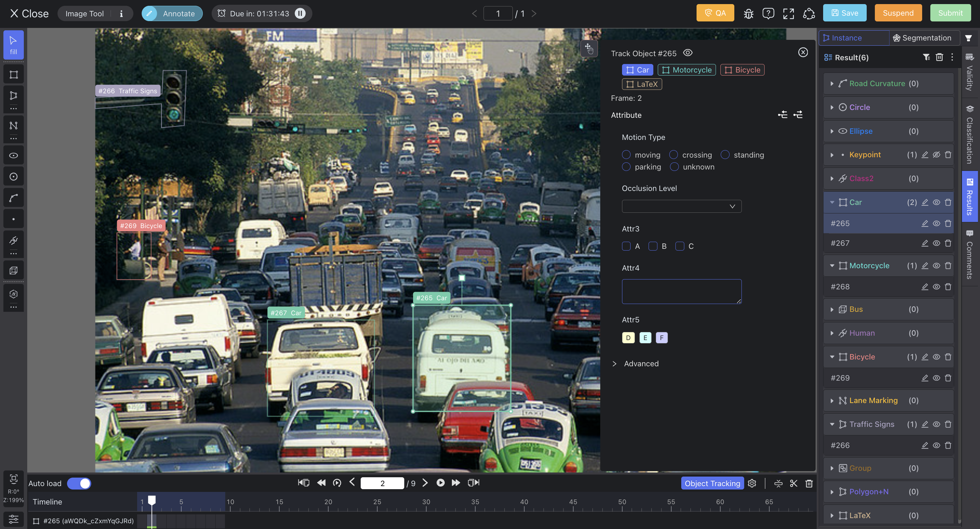The width and height of the screenshot is (980, 529).
Task: Select the moving motion type
Action: [626, 155]
